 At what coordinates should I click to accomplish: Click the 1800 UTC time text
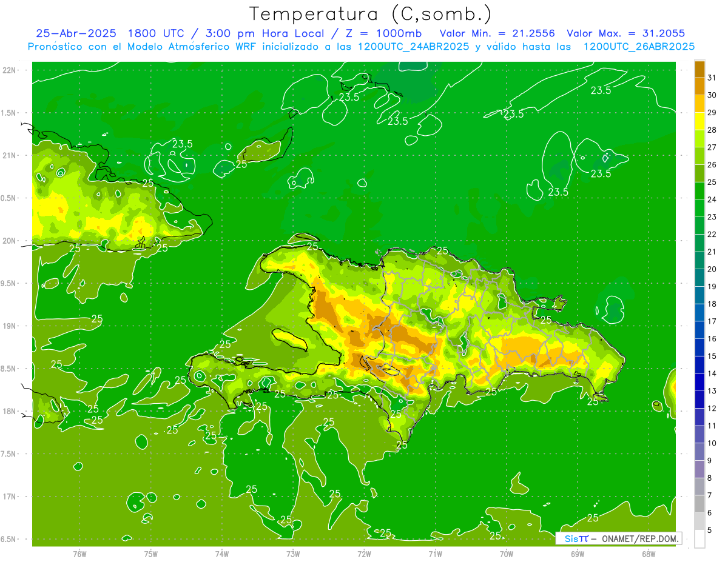coord(157,33)
